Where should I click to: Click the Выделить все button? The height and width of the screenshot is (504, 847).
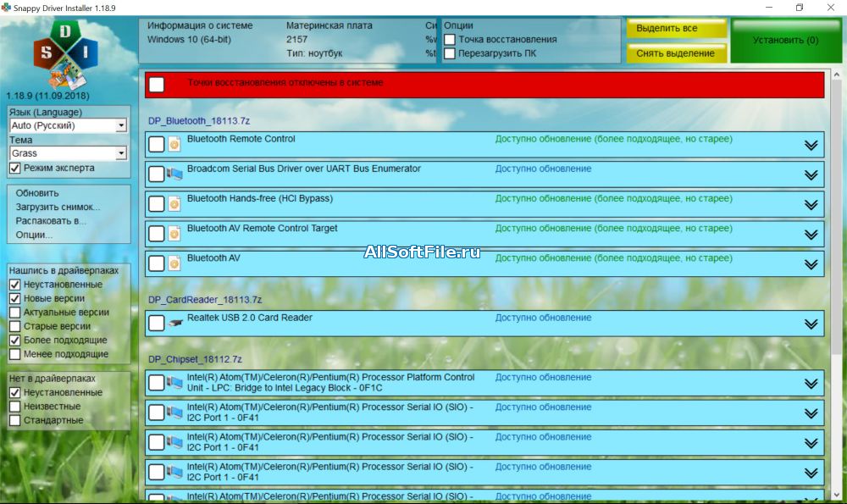tap(676, 28)
